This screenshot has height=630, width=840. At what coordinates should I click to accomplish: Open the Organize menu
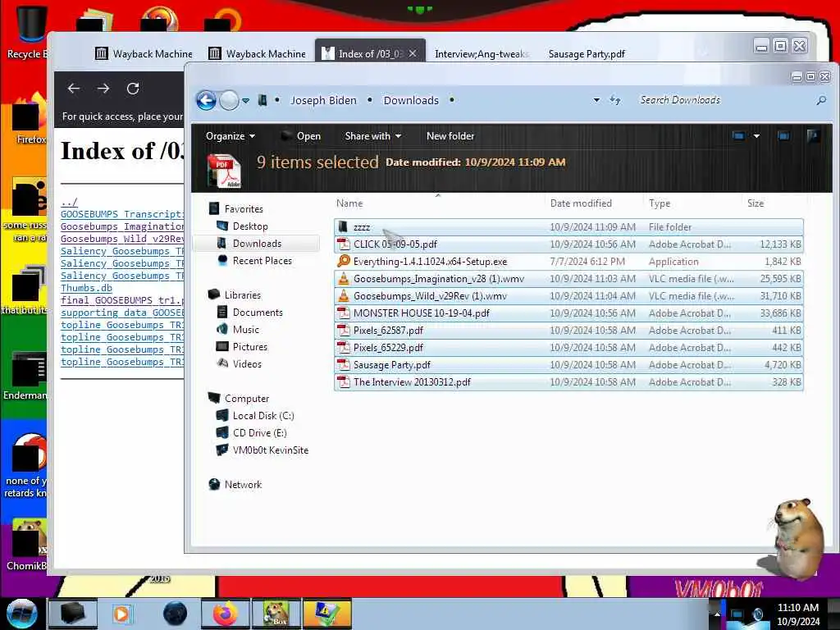coord(231,136)
